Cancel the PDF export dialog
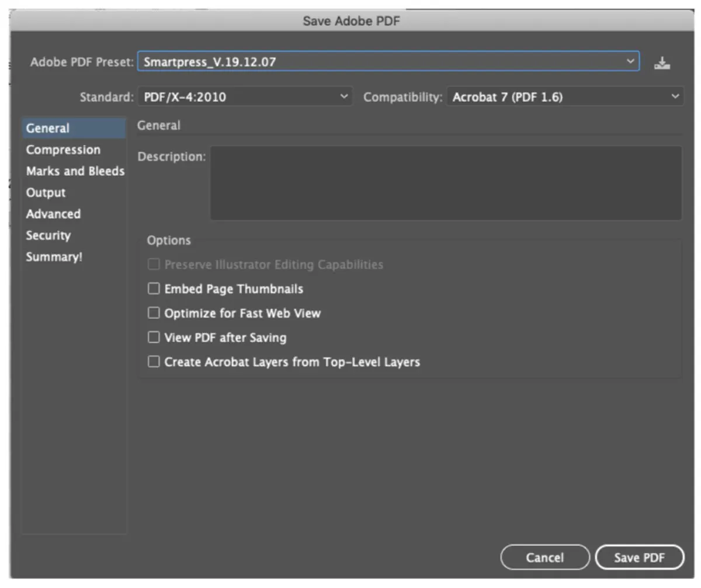 [544, 557]
